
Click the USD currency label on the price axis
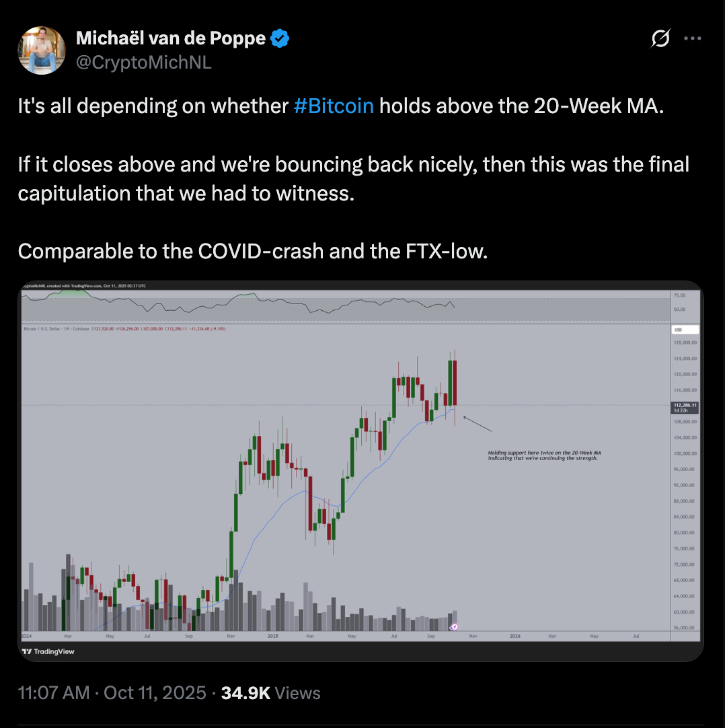coord(677,330)
